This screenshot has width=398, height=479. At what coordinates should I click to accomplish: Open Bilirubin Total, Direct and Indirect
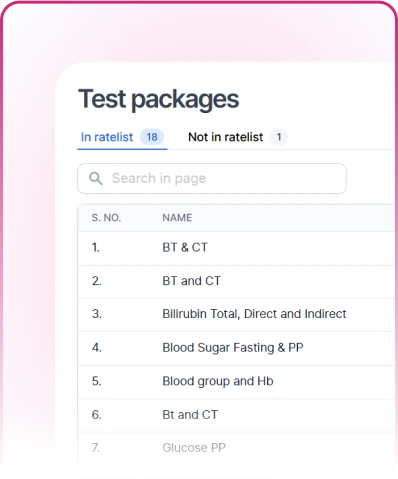[254, 314]
